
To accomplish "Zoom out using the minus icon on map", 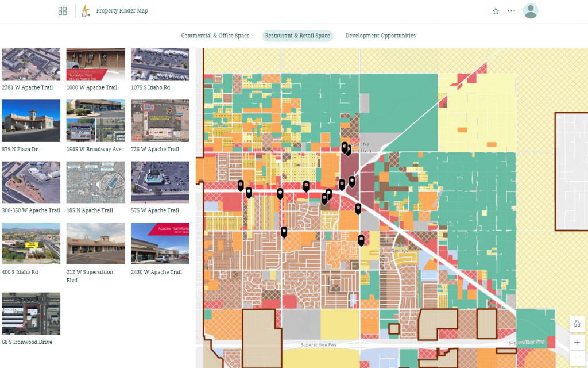I will coord(577,358).
